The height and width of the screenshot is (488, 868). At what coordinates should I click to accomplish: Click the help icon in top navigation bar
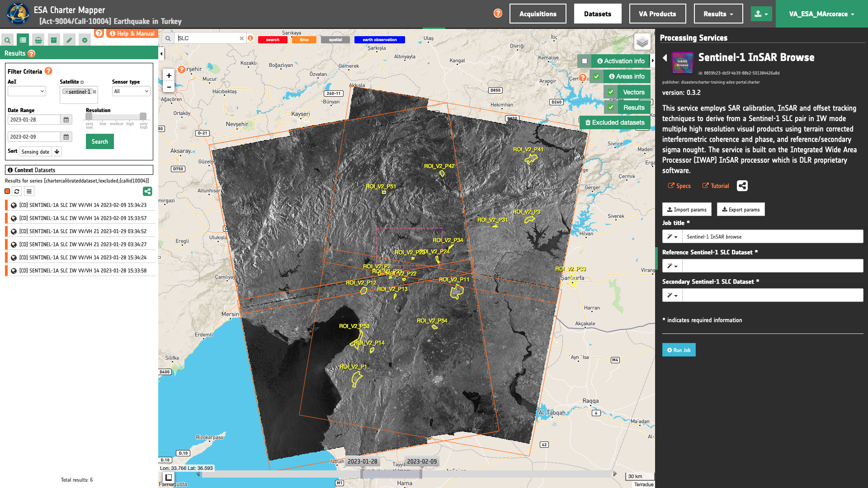coord(498,13)
